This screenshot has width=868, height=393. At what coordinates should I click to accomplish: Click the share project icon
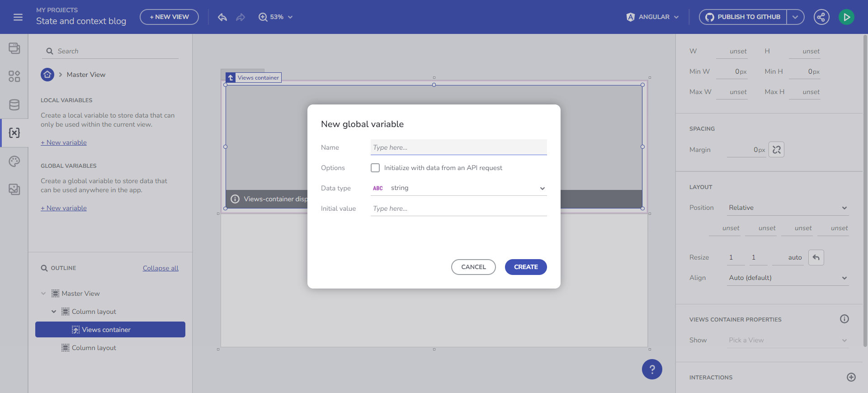coord(821,17)
